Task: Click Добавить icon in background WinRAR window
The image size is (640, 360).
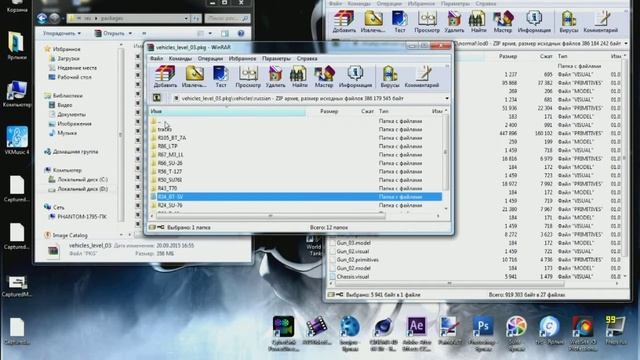Action: pos(344,21)
